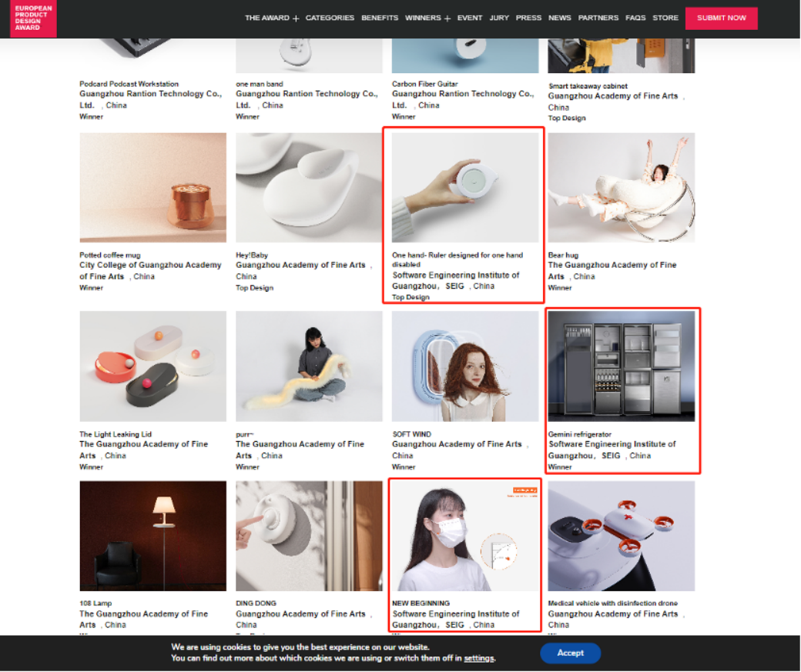Click Winner label under Bear hug
The image size is (801, 672).
560,288
